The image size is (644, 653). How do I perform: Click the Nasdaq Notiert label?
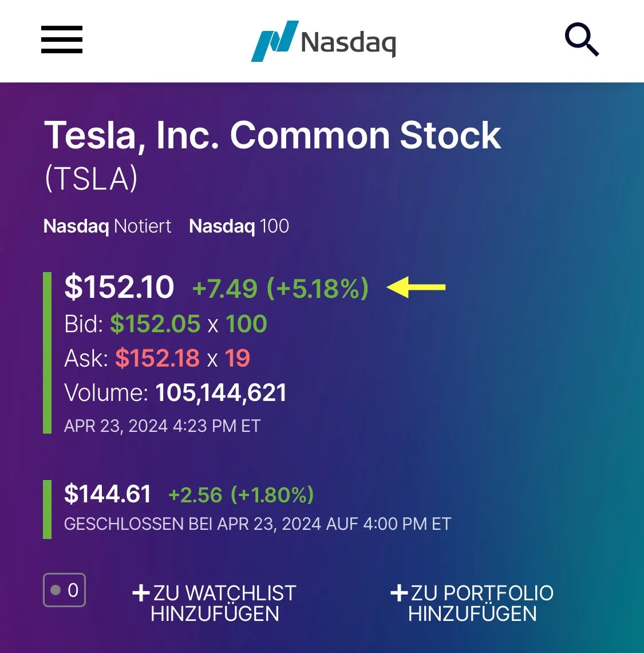(x=106, y=226)
